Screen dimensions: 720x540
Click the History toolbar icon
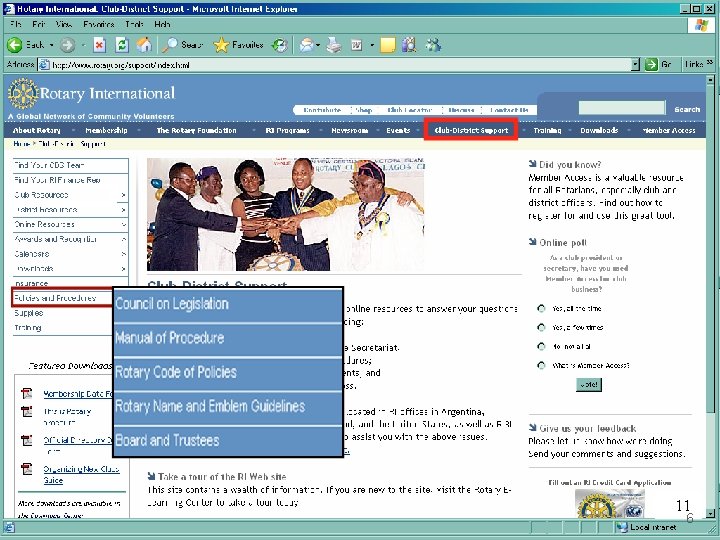280,45
